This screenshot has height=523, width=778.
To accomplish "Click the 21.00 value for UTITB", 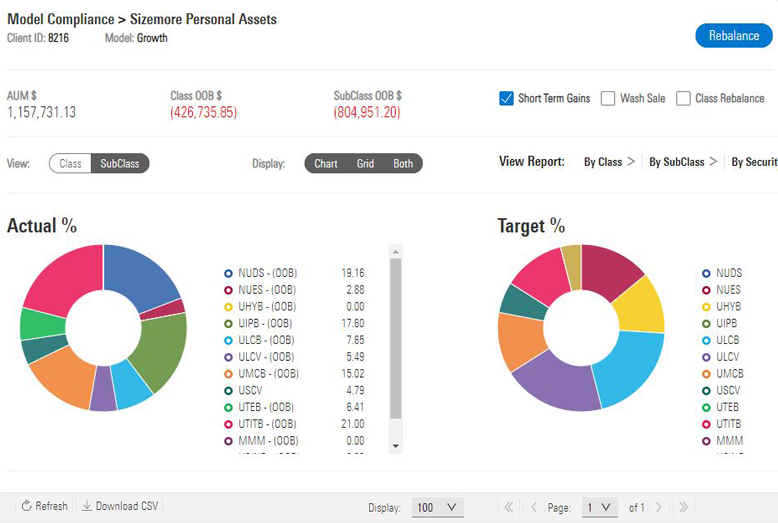I will point(353,424).
